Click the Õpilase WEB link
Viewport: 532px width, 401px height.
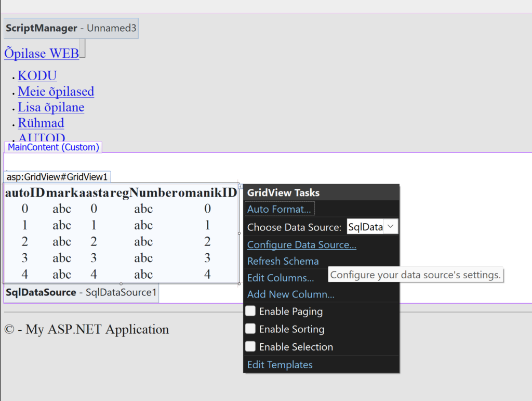[42, 53]
